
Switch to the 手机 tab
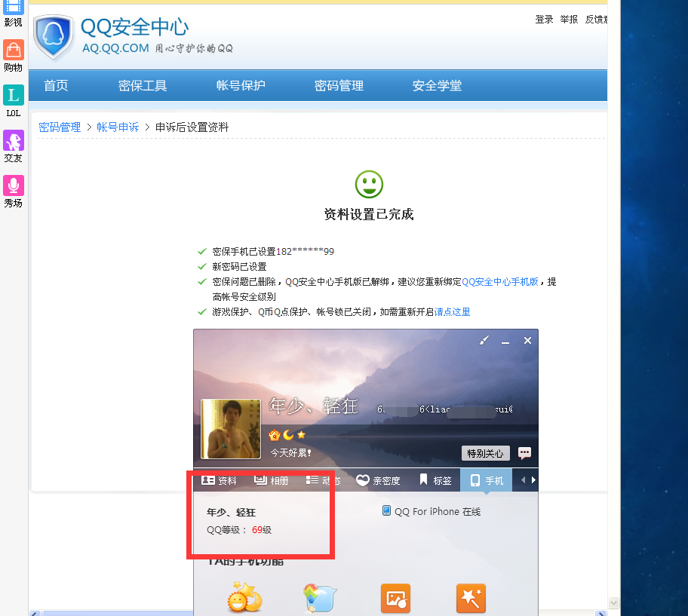486,480
